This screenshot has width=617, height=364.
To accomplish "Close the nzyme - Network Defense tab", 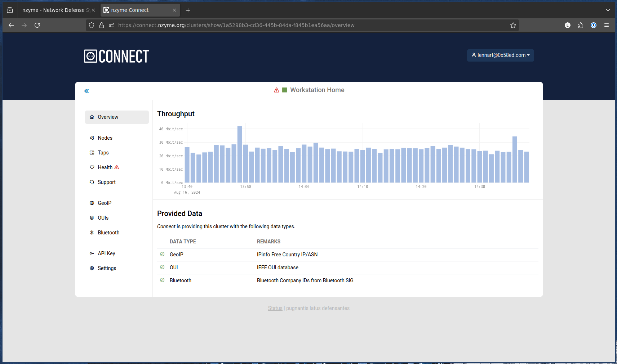I will (x=93, y=10).
